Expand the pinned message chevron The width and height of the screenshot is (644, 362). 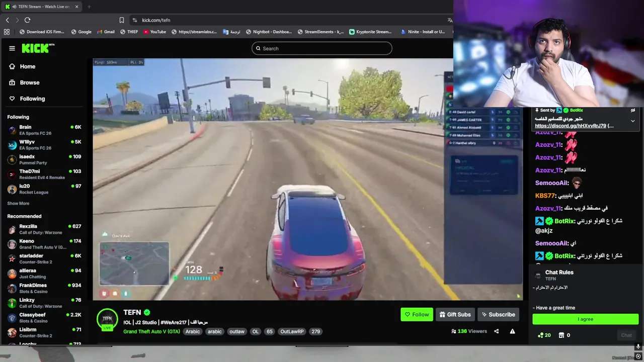[x=633, y=121]
